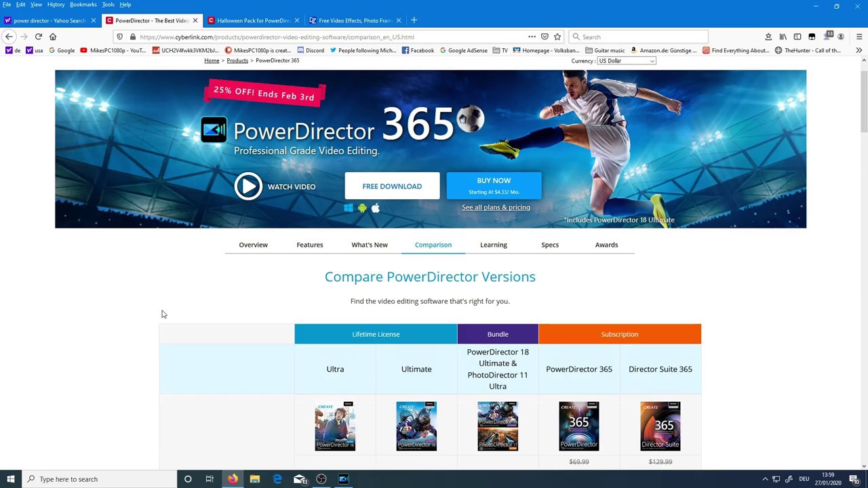Open a new tab with plus button
The image size is (868, 488).
tap(414, 20)
